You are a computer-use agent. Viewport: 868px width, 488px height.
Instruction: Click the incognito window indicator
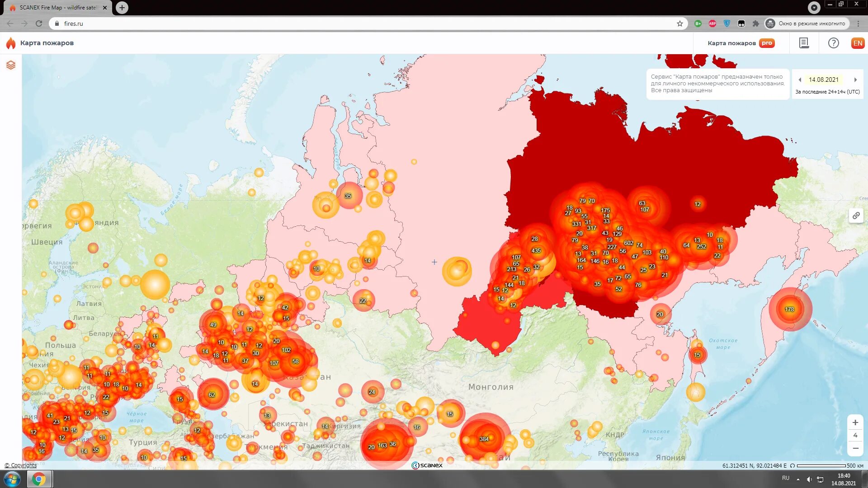pos(806,23)
